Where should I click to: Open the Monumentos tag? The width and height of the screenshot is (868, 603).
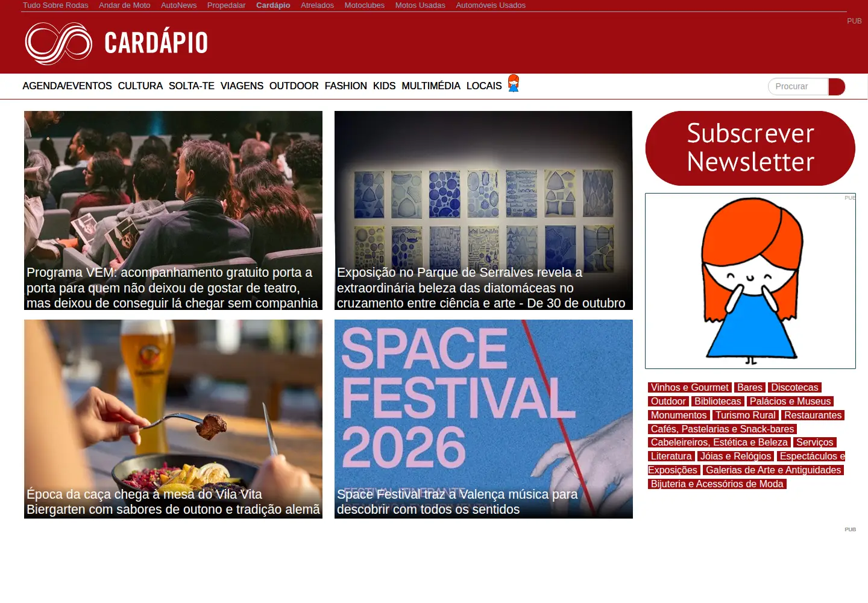coord(679,415)
